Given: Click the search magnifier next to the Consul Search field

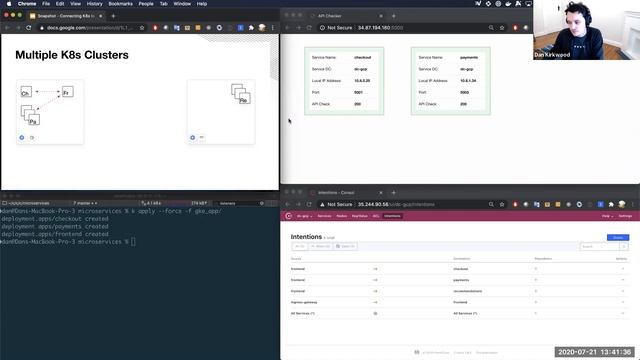Looking at the screenshot, I should pos(624,247).
